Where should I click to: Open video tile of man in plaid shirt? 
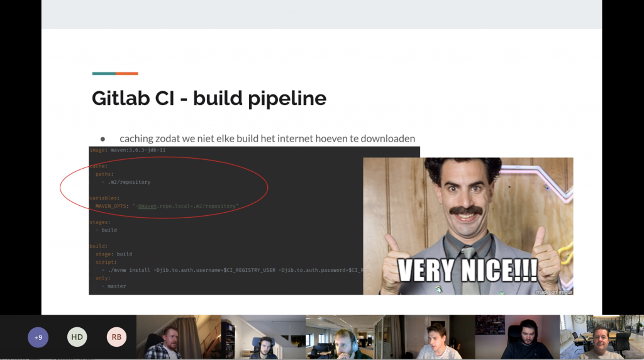179,337
